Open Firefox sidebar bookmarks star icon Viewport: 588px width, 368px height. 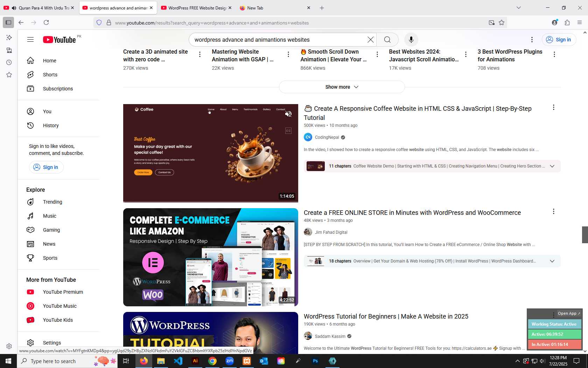pyautogui.click(x=9, y=75)
